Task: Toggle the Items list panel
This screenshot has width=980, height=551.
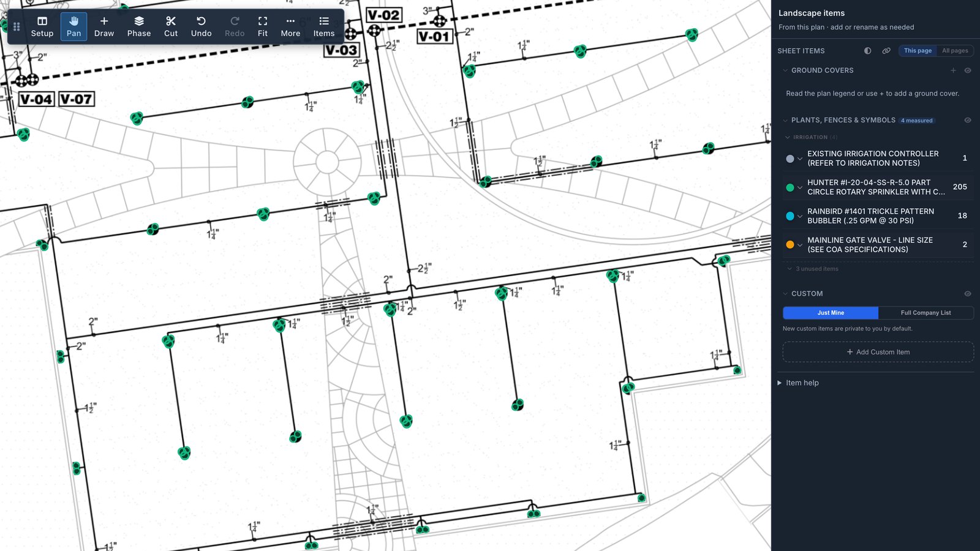Action: pos(324,27)
